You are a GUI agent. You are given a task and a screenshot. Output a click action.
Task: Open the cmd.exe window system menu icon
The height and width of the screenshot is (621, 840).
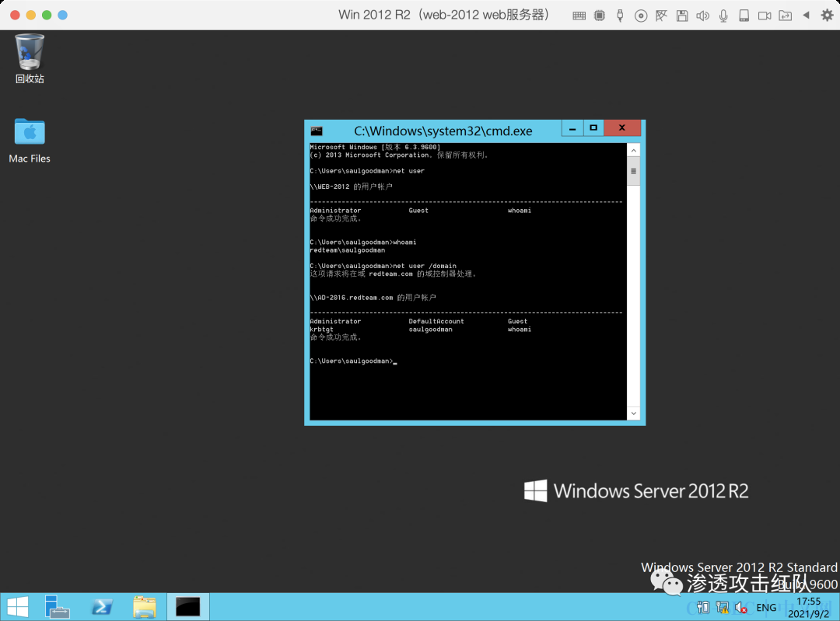coord(317,131)
